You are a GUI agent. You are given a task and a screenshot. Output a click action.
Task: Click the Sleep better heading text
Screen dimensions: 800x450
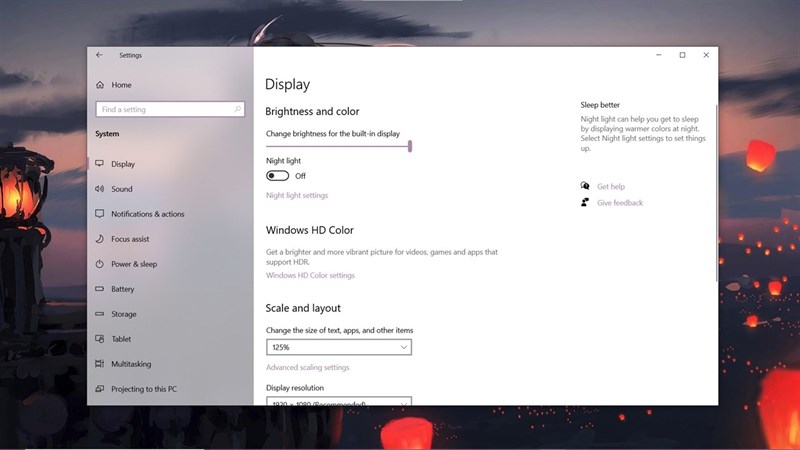click(x=600, y=105)
